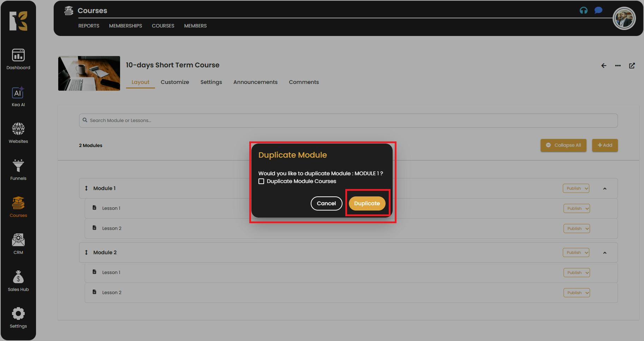Click the course thumbnail image
Image resolution: width=644 pixels, height=341 pixels.
click(x=89, y=73)
